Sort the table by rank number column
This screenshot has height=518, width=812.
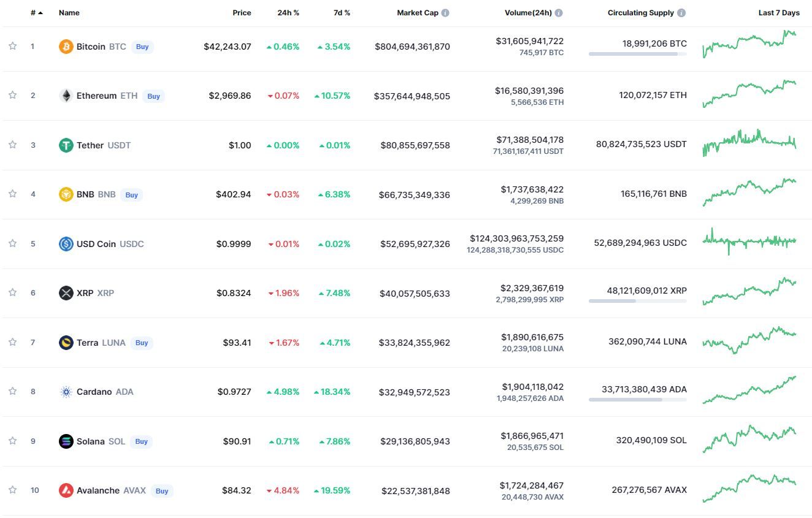pos(37,13)
